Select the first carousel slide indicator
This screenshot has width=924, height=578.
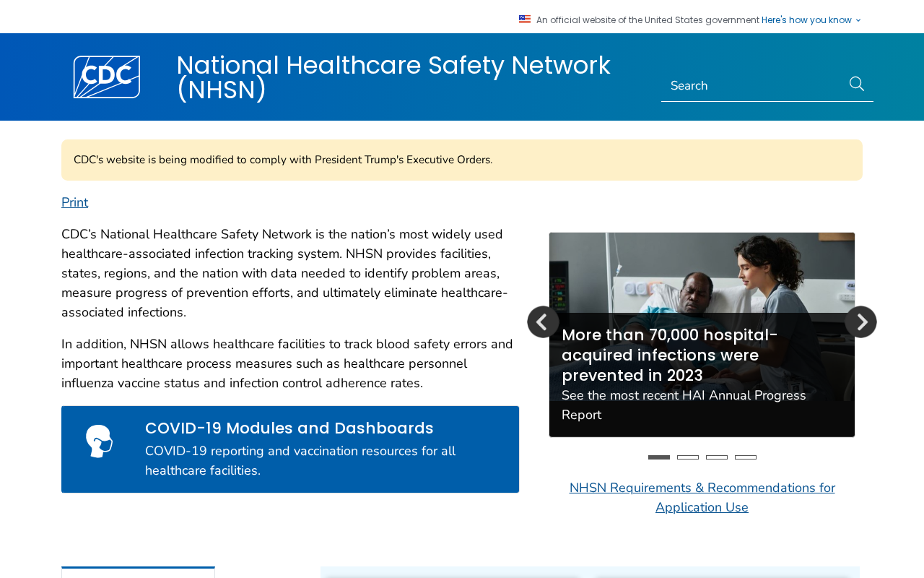[x=659, y=457]
